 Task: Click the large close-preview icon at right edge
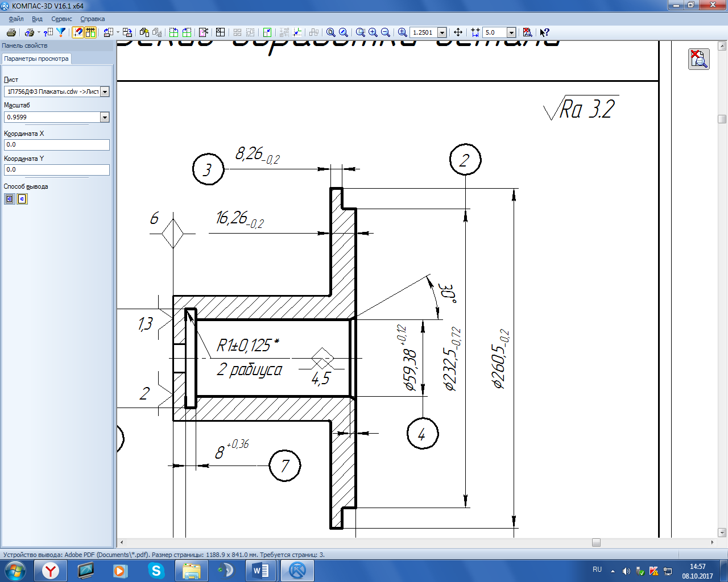(x=699, y=59)
